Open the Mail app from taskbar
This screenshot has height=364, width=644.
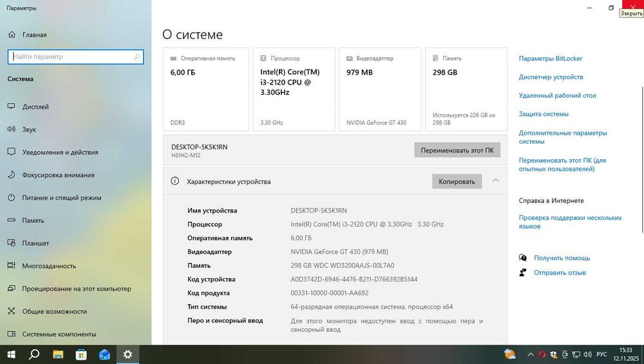point(104,354)
